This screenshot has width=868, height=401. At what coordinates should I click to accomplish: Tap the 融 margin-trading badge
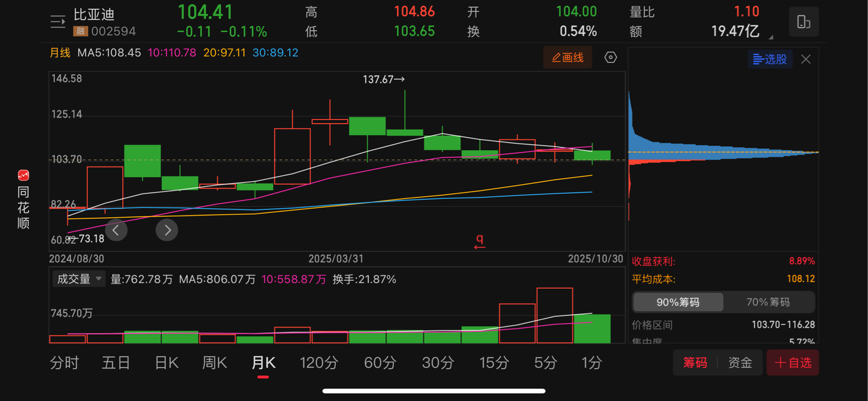coord(80,31)
